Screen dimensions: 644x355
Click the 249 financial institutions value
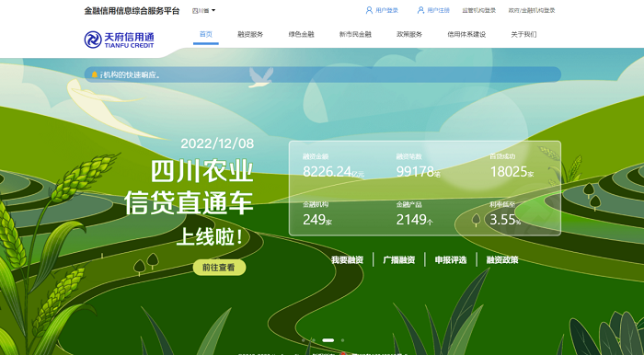(314, 220)
